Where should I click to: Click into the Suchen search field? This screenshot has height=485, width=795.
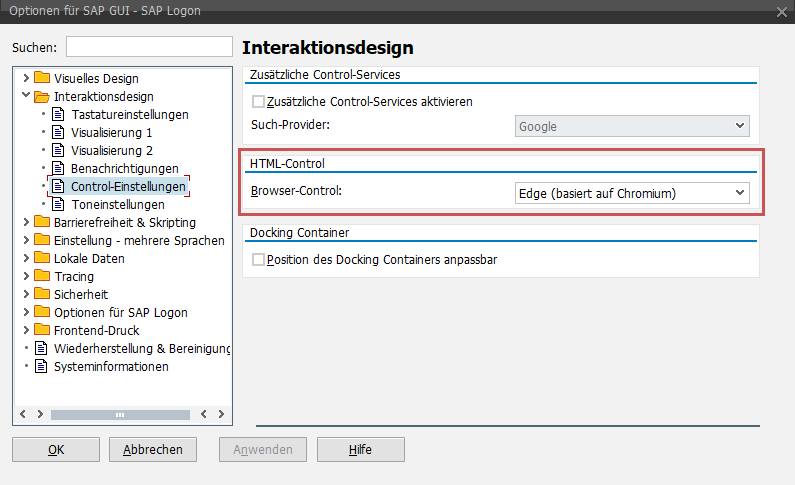(x=149, y=47)
